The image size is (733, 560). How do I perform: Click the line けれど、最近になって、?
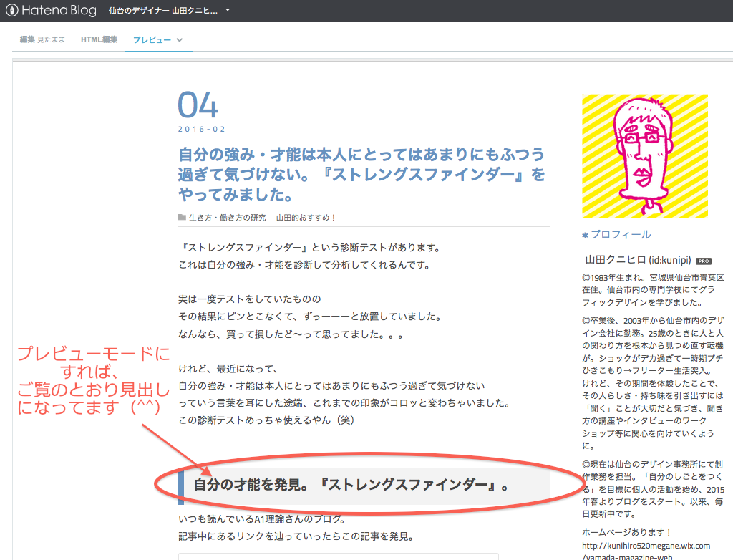(x=228, y=369)
